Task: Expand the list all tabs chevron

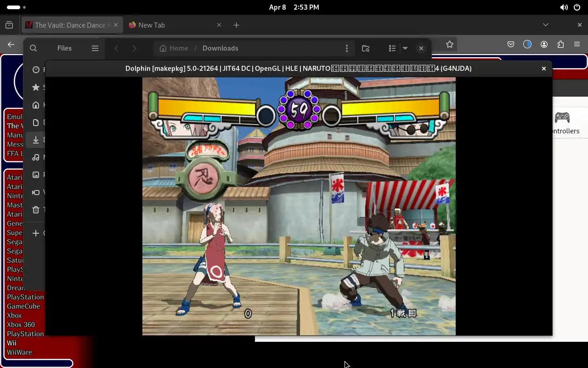Action: [x=546, y=25]
